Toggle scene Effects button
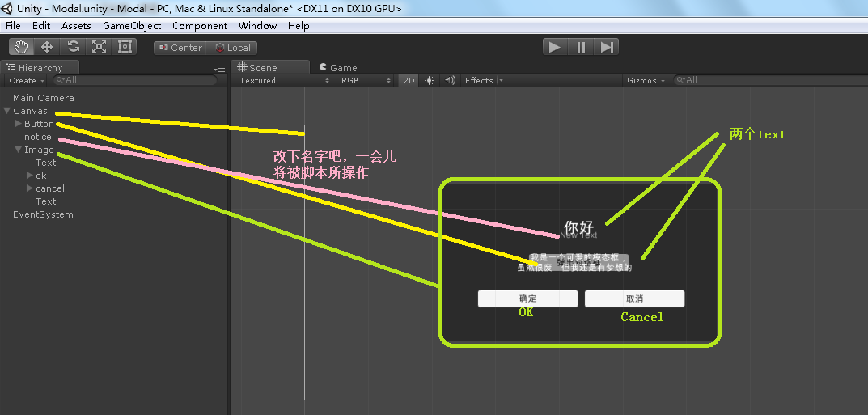Image resolution: width=868 pixels, height=415 pixels. [x=479, y=80]
